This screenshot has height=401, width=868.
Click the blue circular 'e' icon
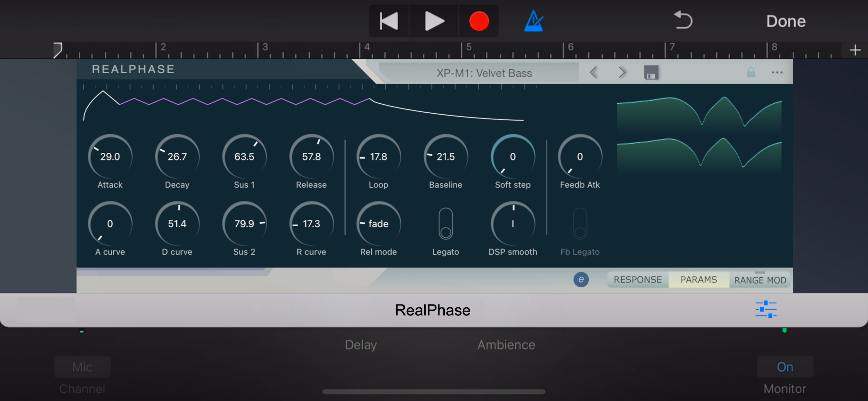click(x=581, y=279)
